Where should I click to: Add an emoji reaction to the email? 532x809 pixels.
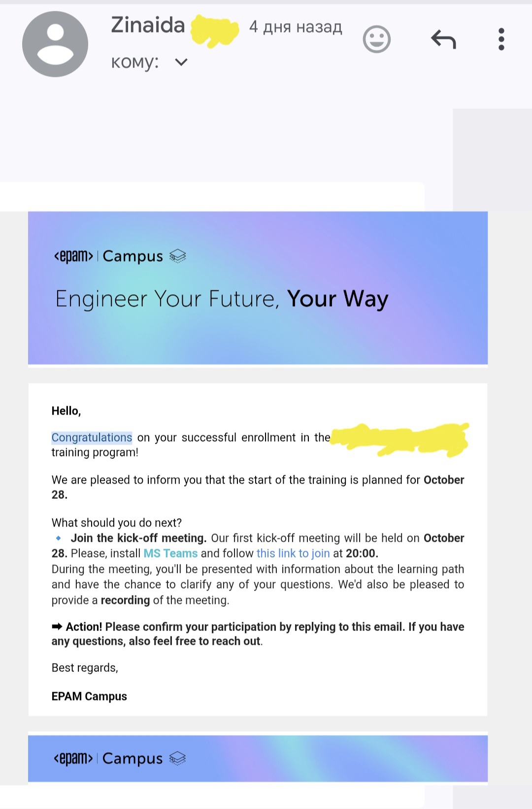(x=377, y=39)
